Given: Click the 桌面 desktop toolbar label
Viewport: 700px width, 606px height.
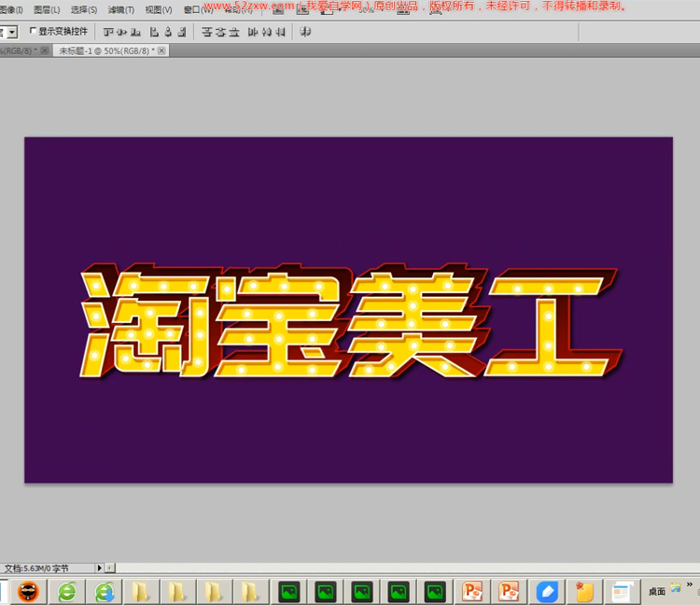Looking at the screenshot, I should click(657, 592).
